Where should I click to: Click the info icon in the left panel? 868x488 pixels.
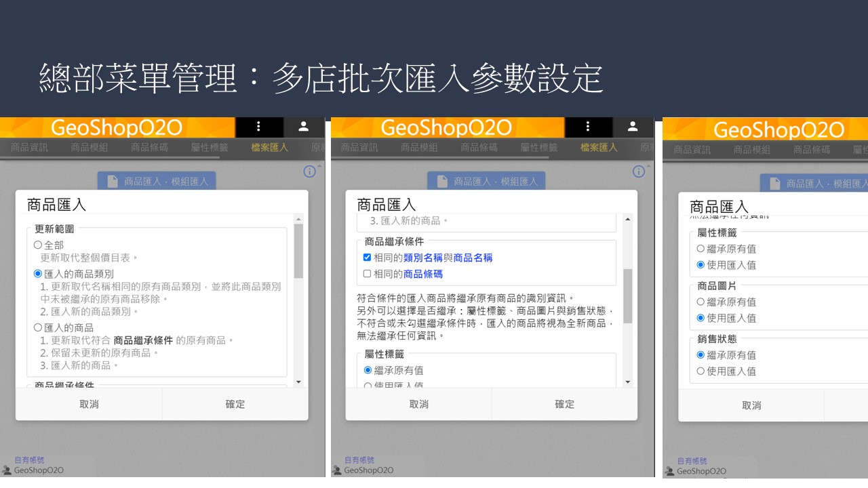tap(309, 171)
